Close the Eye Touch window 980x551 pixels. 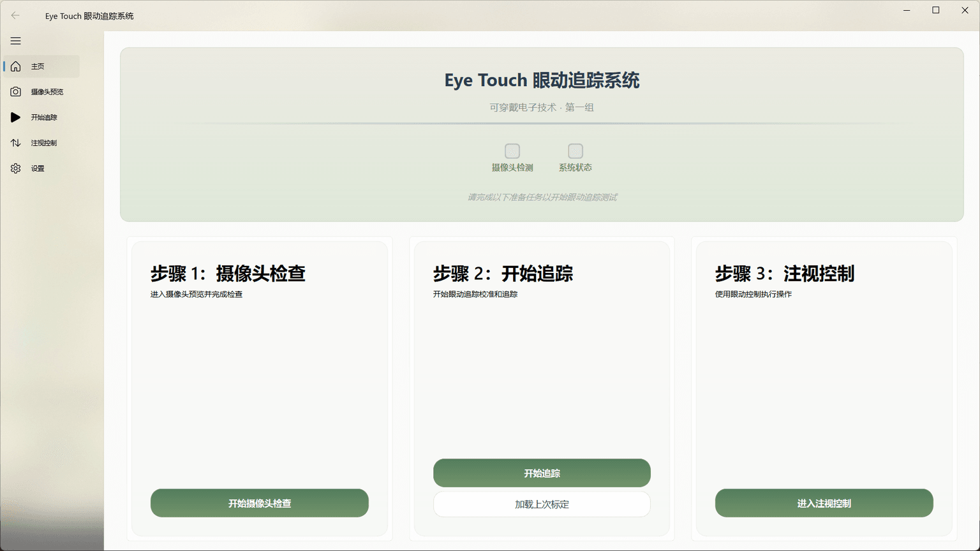[x=965, y=10]
